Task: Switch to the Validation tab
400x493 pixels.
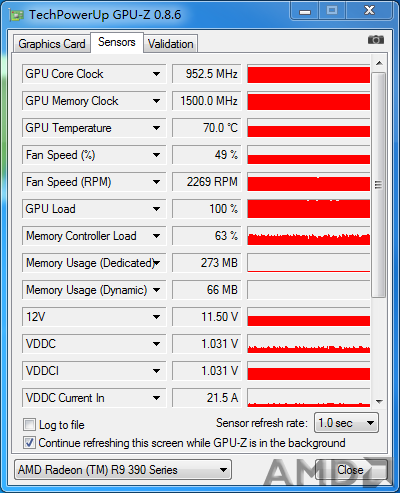Action: coord(171,44)
